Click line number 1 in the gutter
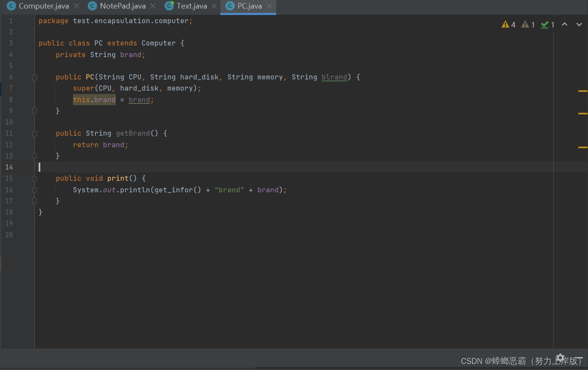This screenshot has height=370, width=588. (x=11, y=21)
